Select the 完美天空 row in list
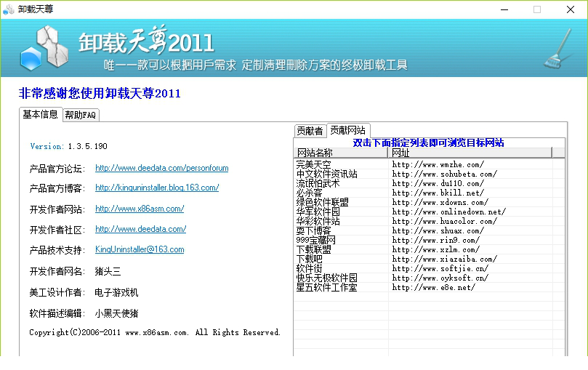Screen dimensions: 588x370 click(x=313, y=165)
